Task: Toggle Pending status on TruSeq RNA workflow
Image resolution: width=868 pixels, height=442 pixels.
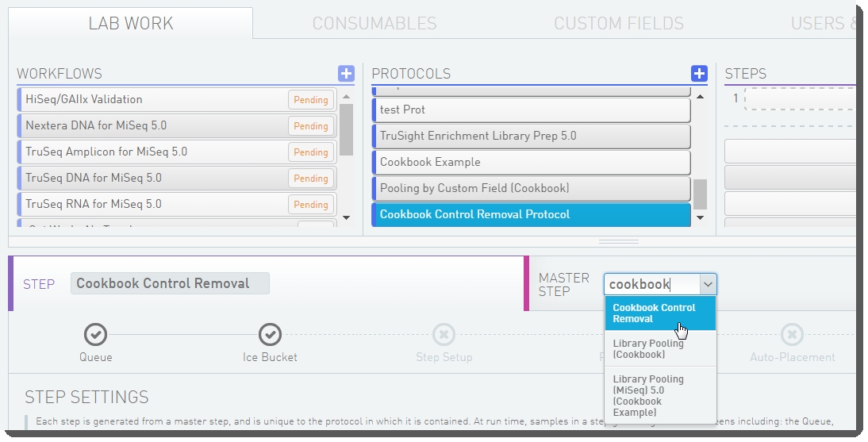Action: [310, 205]
